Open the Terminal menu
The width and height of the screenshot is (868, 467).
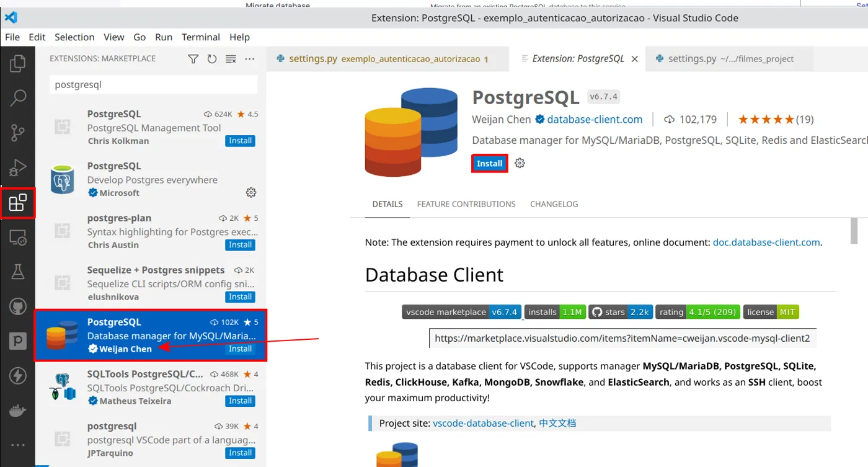click(201, 37)
